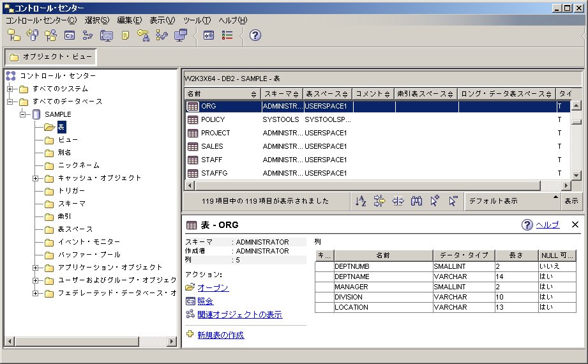The image size is (588, 364).
Task: Click the 関連オブジェクトの表示 link
Action: pos(239,315)
